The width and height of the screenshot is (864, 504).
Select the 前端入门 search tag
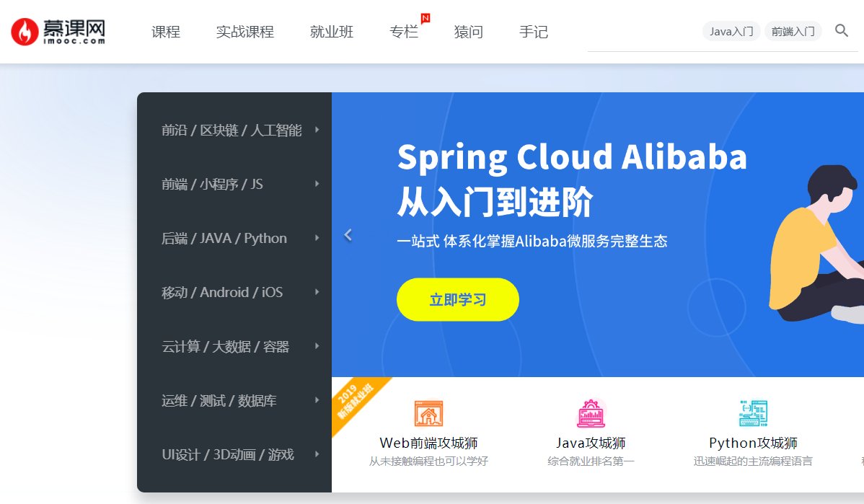tap(793, 31)
